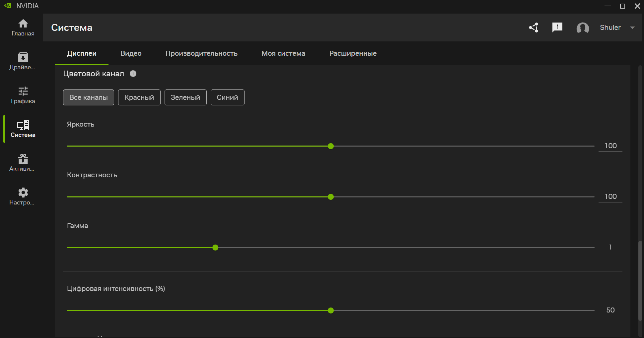The height and width of the screenshot is (338, 644).
Task: Click the share icon in header
Action: [534, 28]
